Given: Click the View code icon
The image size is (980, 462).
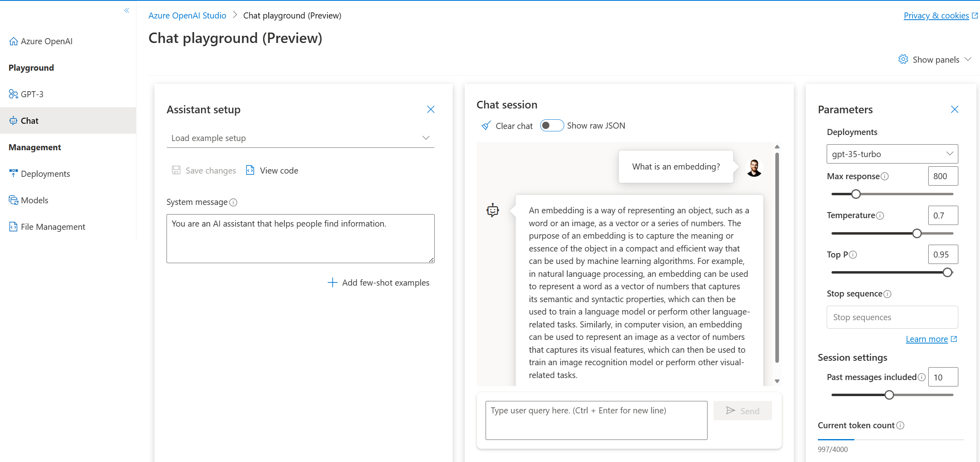Looking at the screenshot, I should tap(250, 170).
